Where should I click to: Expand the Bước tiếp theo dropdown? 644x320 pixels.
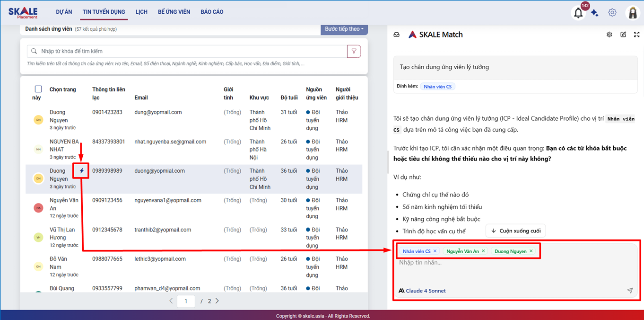click(x=344, y=29)
